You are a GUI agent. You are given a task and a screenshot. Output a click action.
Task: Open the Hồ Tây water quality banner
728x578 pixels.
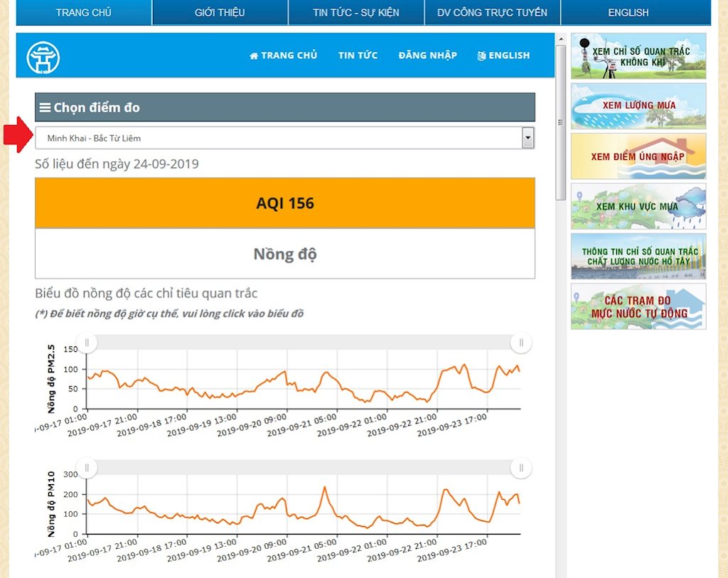(638, 257)
